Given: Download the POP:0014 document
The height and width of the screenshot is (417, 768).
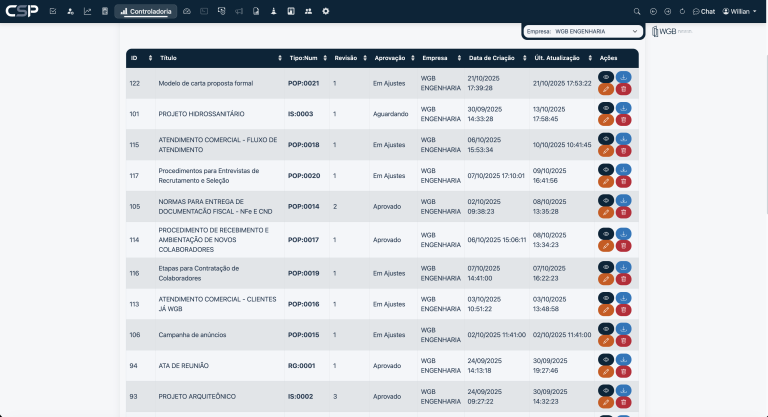Looking at the screenshot, I should pos(624,200).
